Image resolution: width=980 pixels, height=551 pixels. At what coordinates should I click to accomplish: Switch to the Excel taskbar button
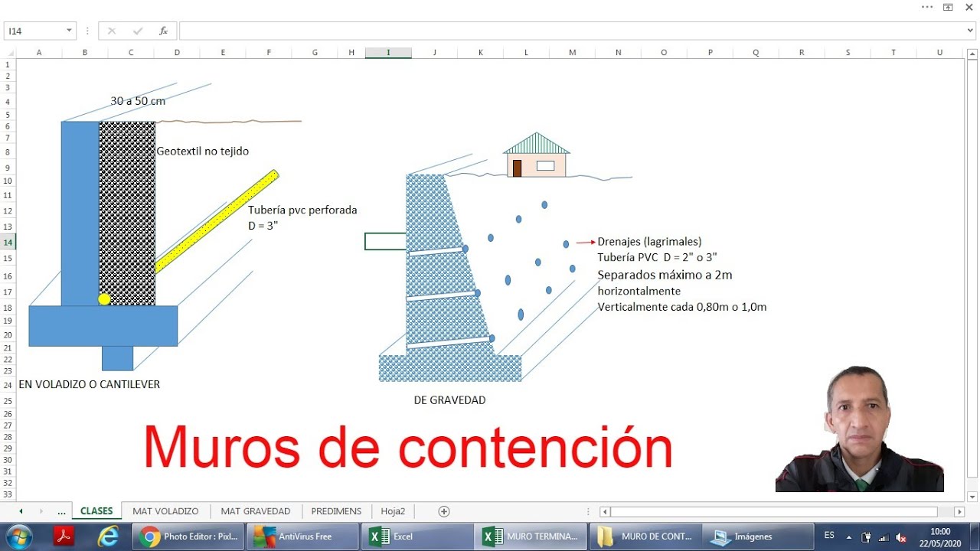[x=417, y=536]
